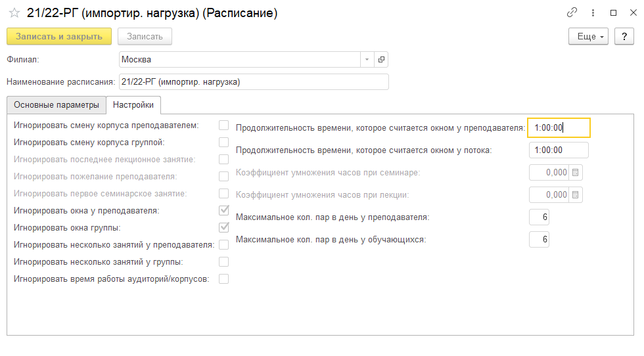Click the question mark help button
Screen dimensions: 644x356
coord(624,36)
